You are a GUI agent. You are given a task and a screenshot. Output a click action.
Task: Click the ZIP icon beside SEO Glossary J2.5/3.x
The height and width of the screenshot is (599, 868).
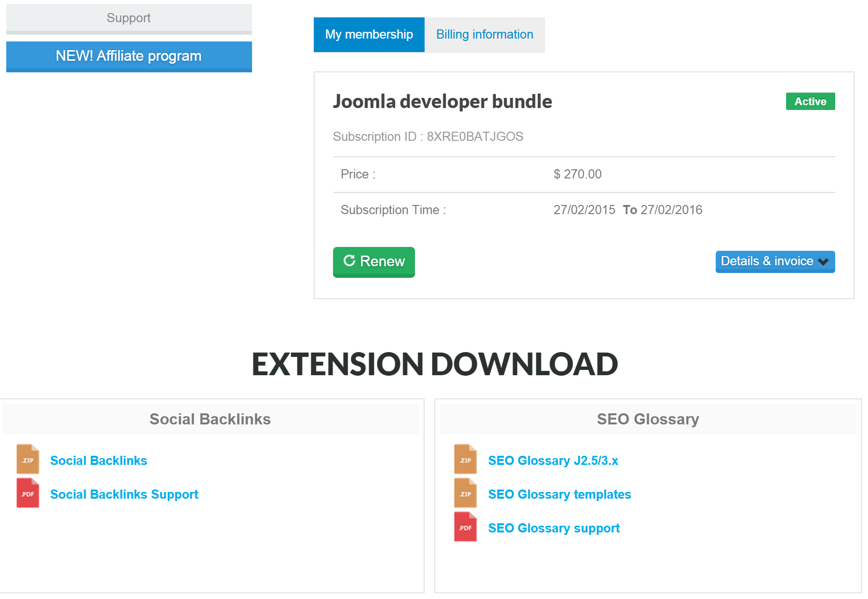pyautogui.click(x=465, y=460)
